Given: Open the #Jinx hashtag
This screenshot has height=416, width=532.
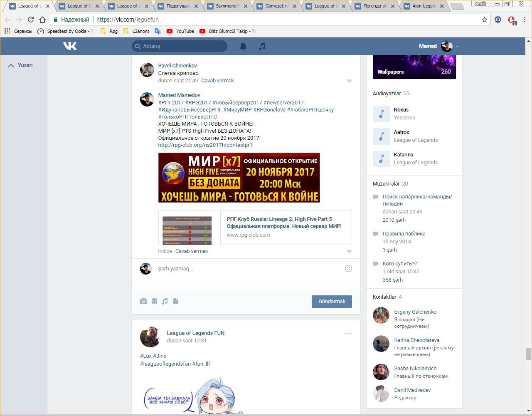Looking at the screenshot, I should (x=160, y=356).
